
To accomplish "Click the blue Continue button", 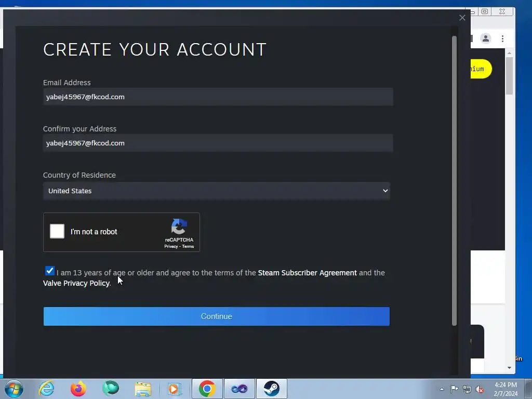I will point(217,316).
